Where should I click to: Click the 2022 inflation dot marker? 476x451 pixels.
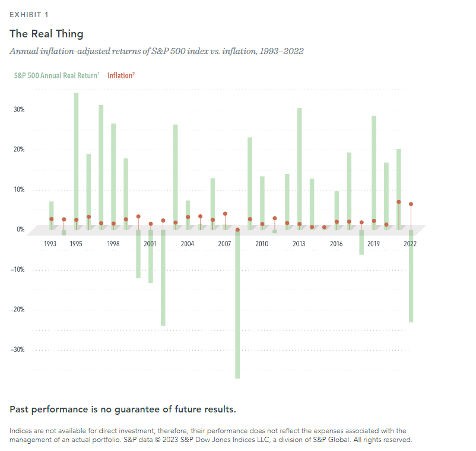411,204
